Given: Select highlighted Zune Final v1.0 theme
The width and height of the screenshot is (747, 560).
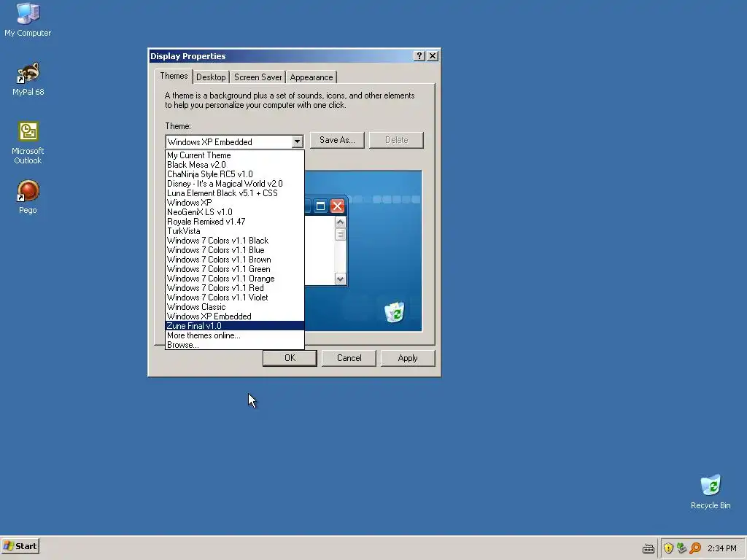Looking at the screenshot, I should pyautogui.click(x=234, y=326).
